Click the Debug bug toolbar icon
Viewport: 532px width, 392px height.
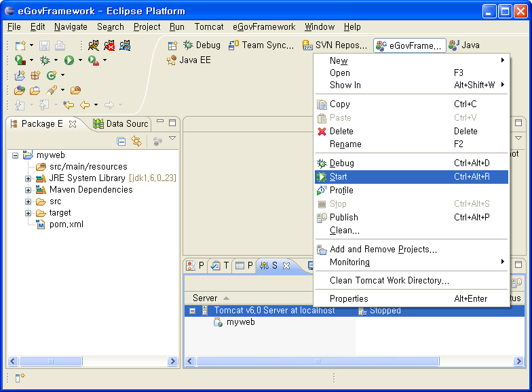45,60
